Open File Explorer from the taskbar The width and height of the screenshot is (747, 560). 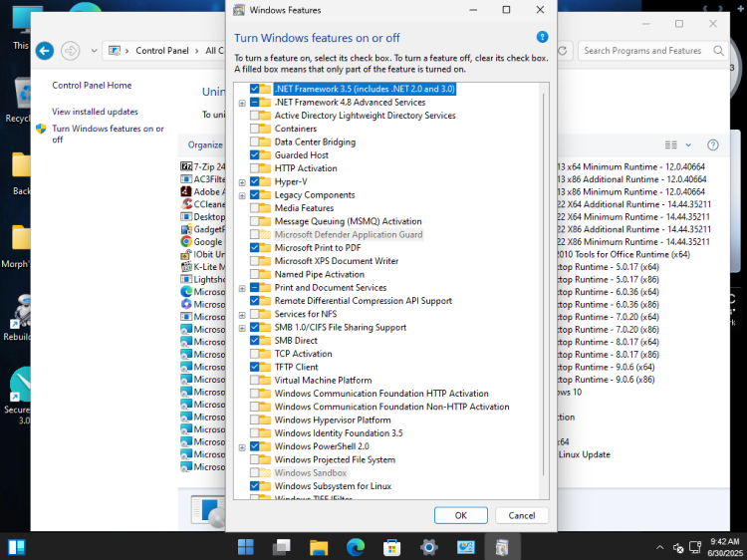[x=319, y=547]
